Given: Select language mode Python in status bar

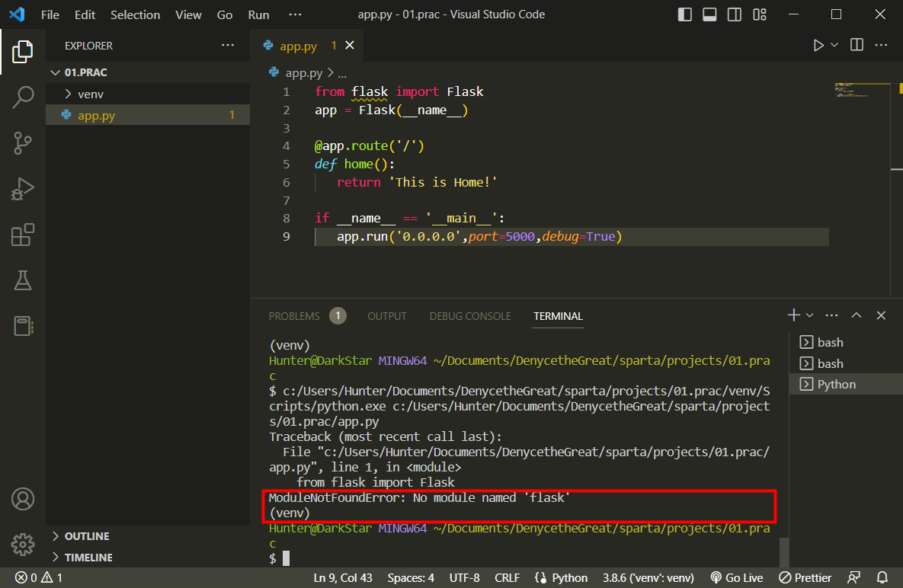Looking at the screenshot, I should pyautogui.click(x=569, y=577).
